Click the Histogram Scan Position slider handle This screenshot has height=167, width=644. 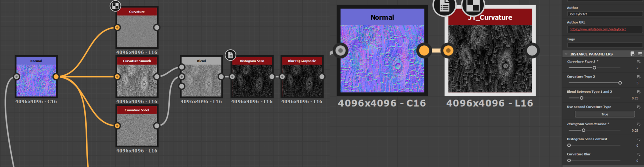(x=583, y=130)
